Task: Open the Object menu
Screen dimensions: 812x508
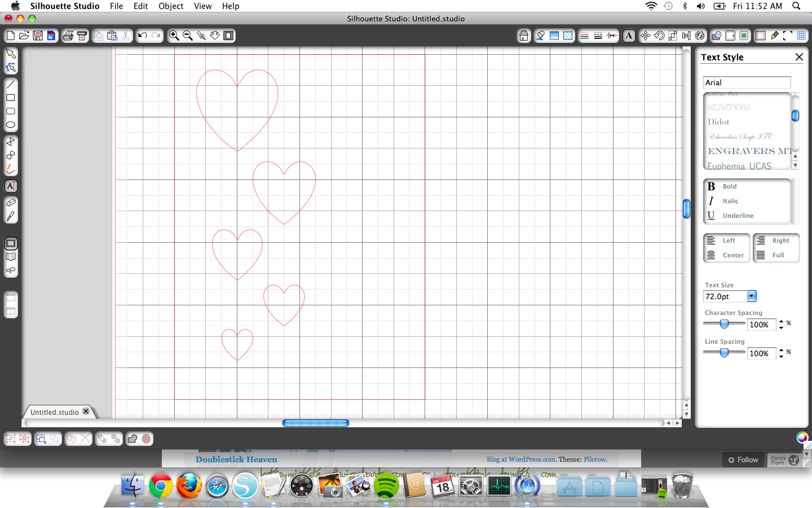Action: pos(171,6)
